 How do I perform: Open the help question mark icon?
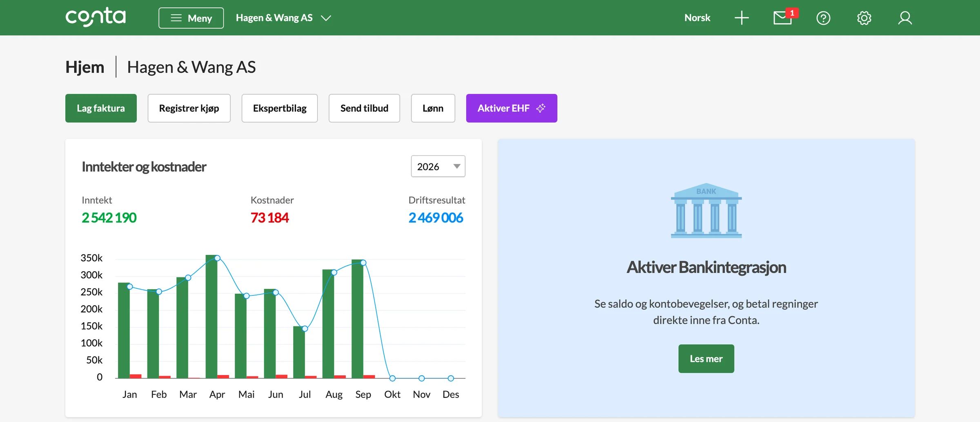tap(823, 18)
